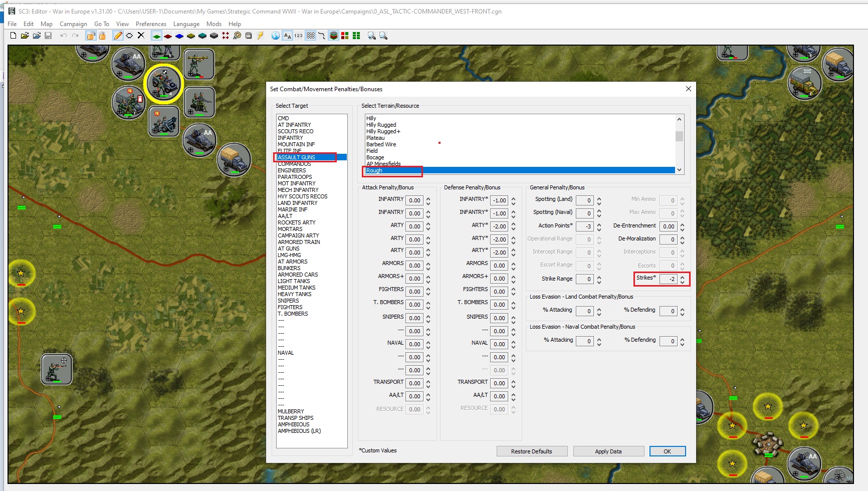Open the Preferences menu

(151, 24)
